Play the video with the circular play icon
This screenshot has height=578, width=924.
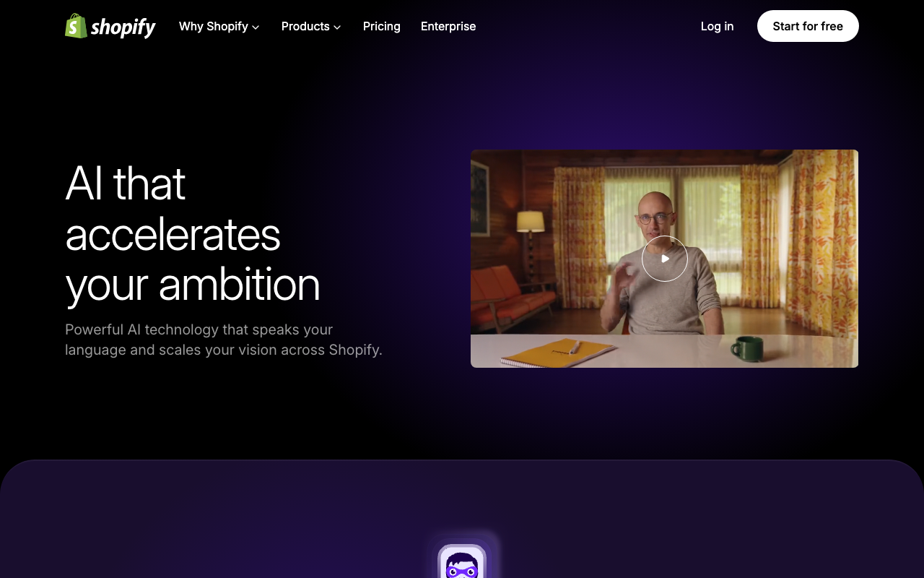pos(665,259)
